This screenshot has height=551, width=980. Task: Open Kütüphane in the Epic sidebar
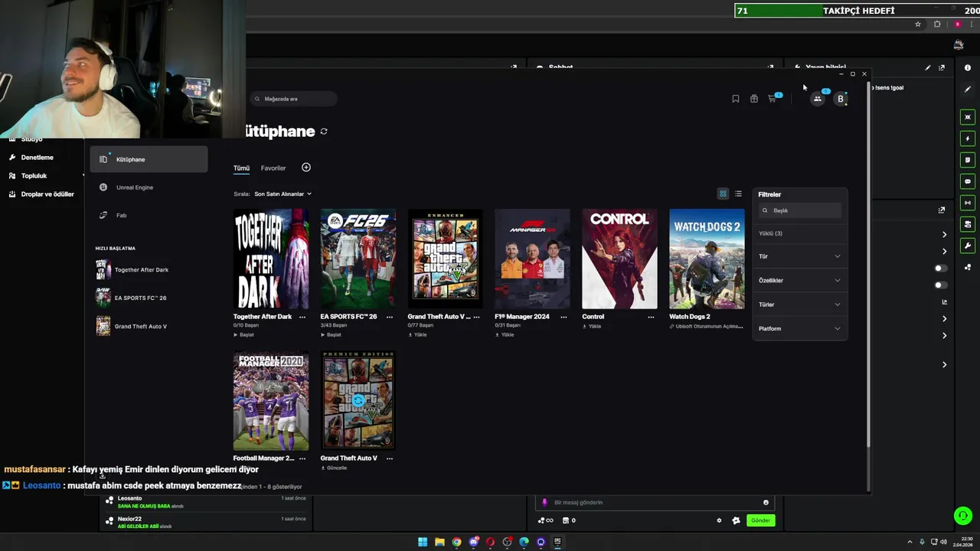tap(149, 159)
